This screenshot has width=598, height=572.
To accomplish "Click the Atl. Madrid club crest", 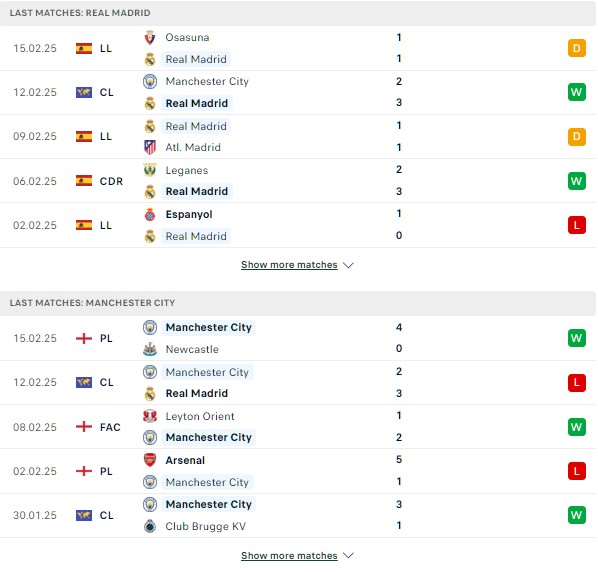I will (150, 147).
